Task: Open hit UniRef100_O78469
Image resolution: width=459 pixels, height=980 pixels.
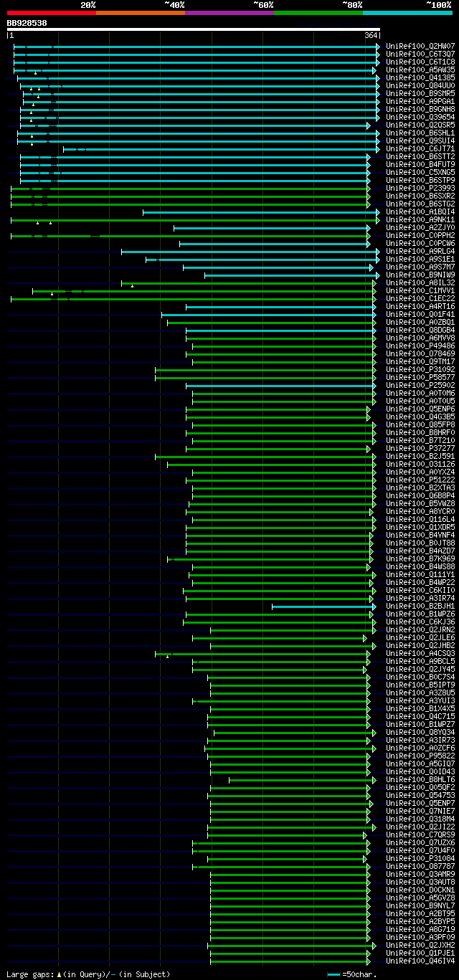Action: [420, 353]
